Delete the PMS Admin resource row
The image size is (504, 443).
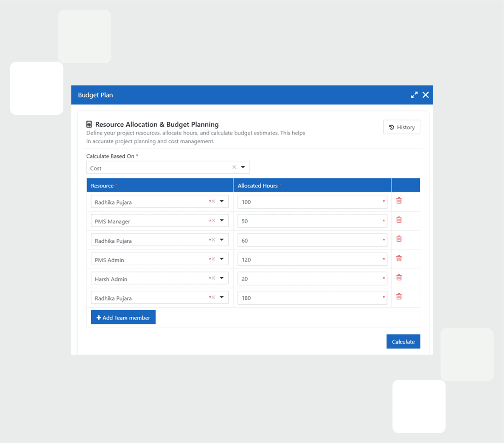pyautogui.click(x=399, y=258)
